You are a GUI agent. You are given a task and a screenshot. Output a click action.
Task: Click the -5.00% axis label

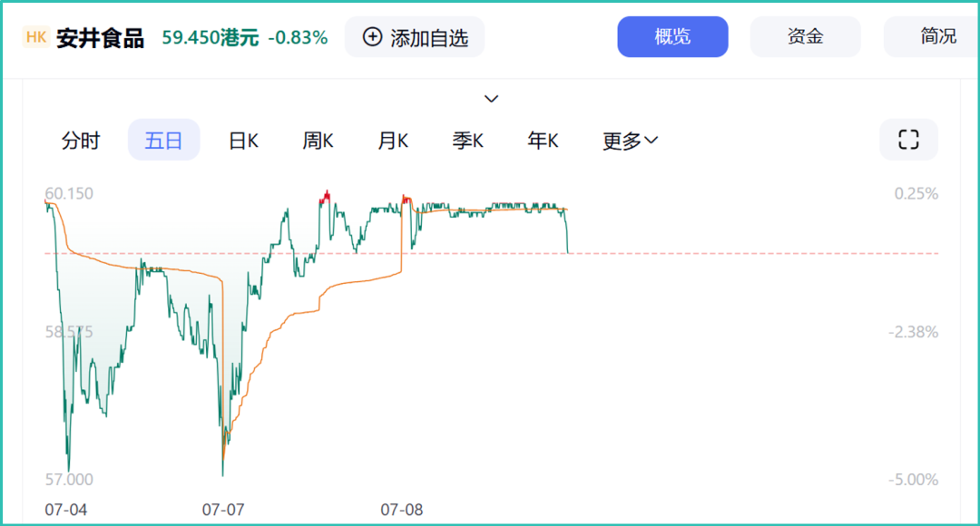(913, 480)
